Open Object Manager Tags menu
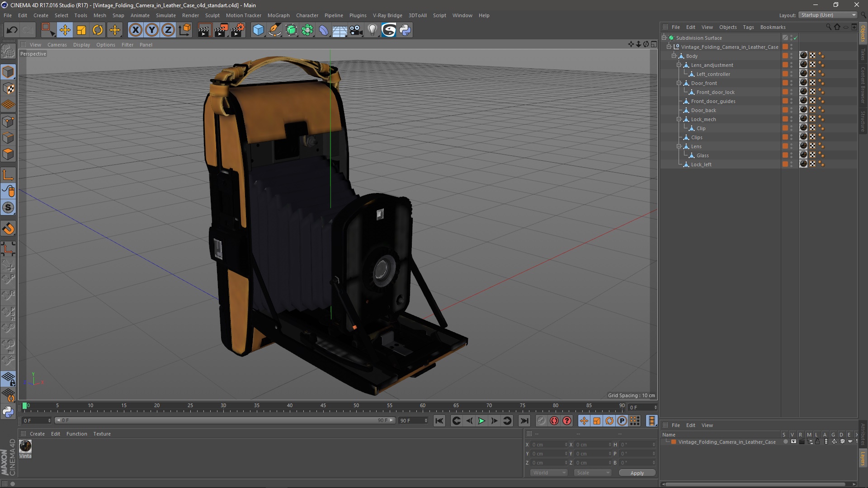The height and width of the screenshot is (488, 868). coord(748,27)
